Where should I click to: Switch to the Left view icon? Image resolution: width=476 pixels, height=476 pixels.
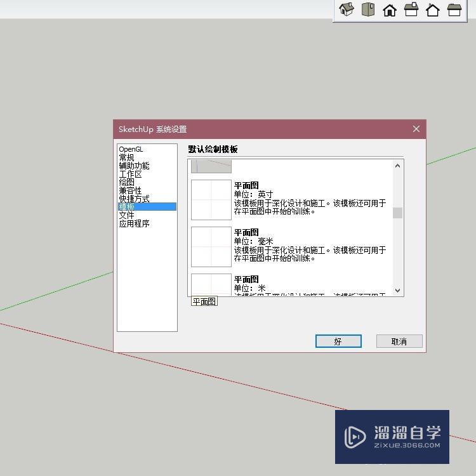tap(454, 10)
